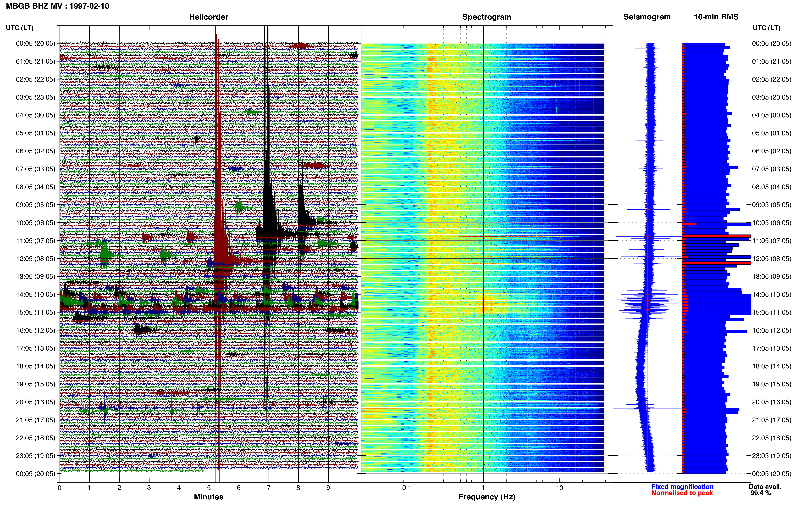This screenshot has width=812, height=508.
Task: Click left time label '14:05 (10:05)'
Action: point(35,295)
